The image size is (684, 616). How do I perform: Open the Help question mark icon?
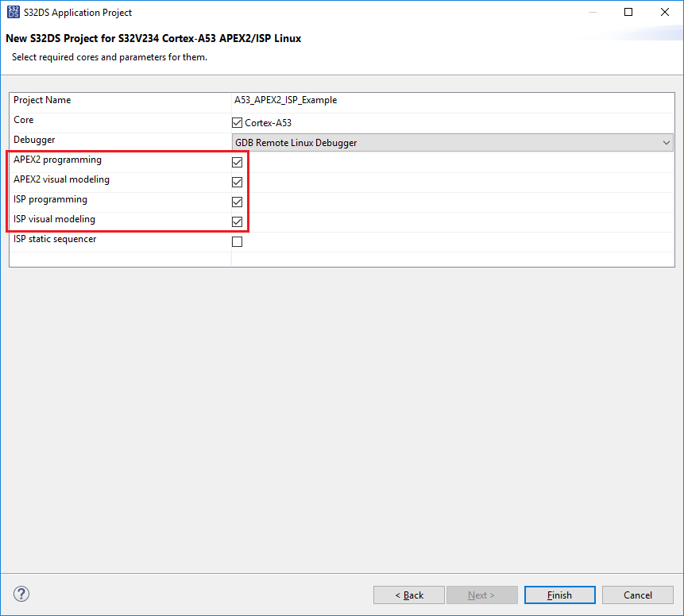click(x=21, y=594)
